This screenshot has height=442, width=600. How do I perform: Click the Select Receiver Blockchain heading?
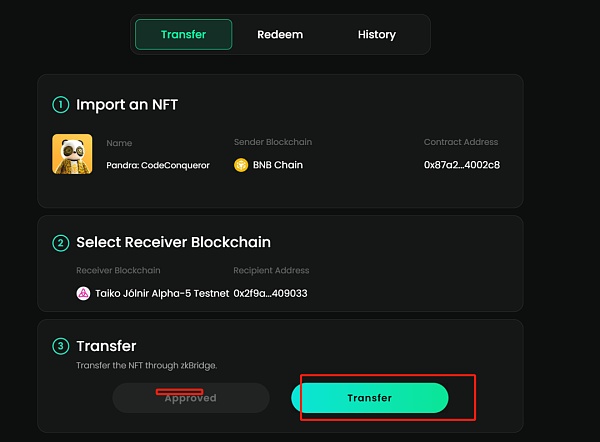pos(173,242)
